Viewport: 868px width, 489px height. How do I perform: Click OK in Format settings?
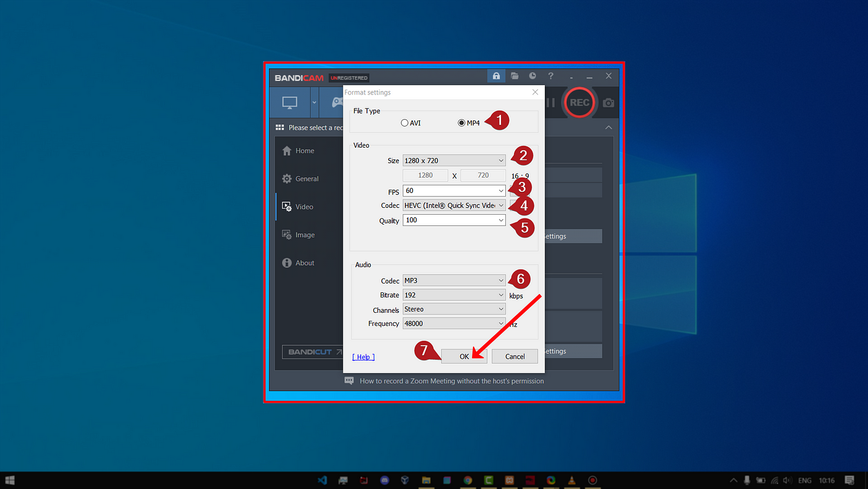click(x=464, y=356)
